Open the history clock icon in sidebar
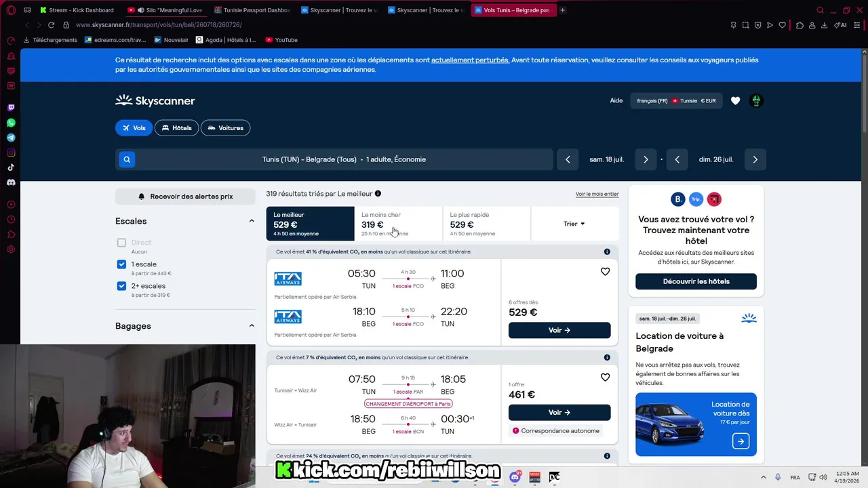The height and width of the screenshot is (488, 868). tap(11, 220)
